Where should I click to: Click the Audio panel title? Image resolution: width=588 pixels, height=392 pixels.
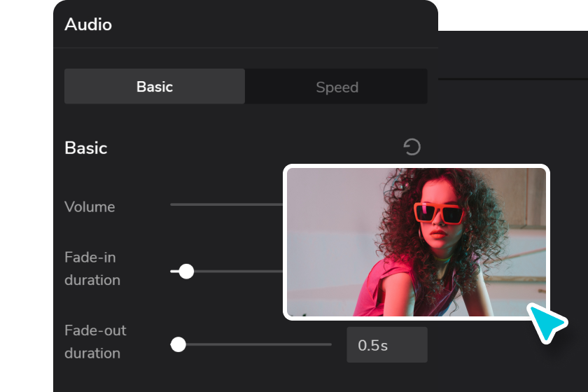pos(88,24)
